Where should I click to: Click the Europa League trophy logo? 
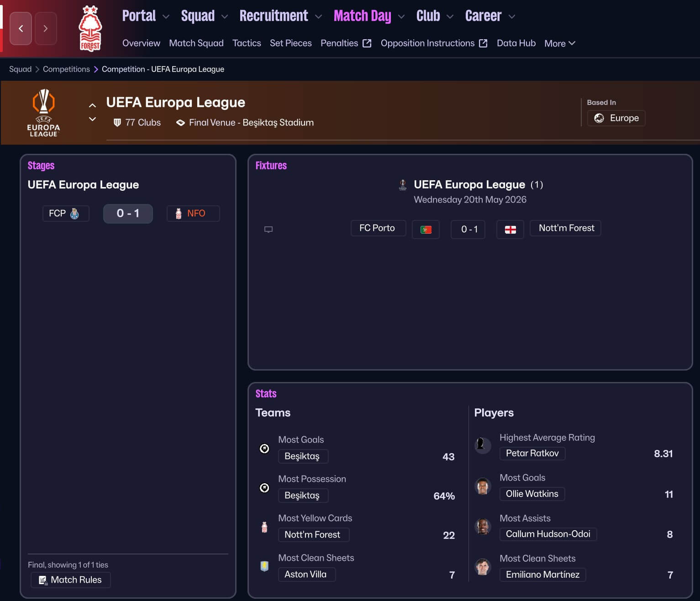click(x=43, y=113)
